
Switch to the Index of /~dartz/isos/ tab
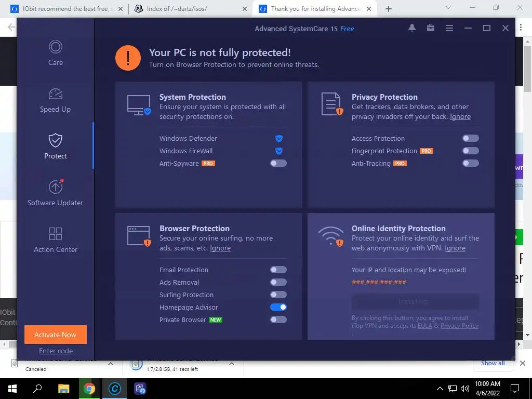(191, 9)
